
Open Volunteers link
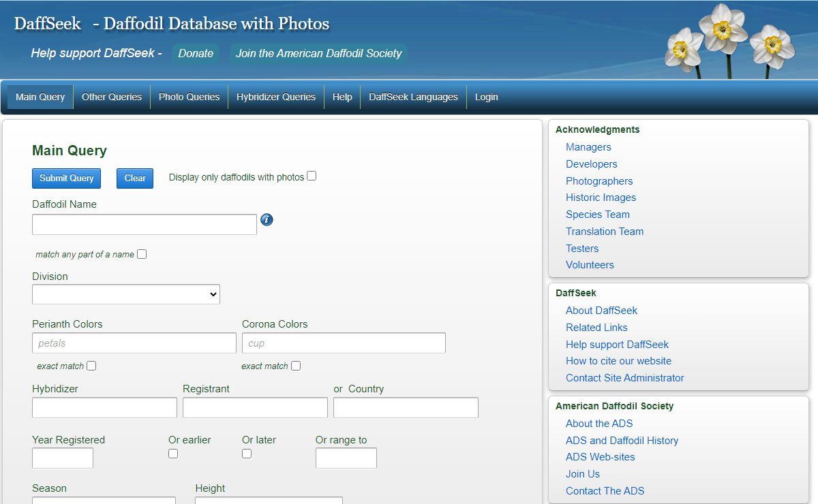coord(590,265)
